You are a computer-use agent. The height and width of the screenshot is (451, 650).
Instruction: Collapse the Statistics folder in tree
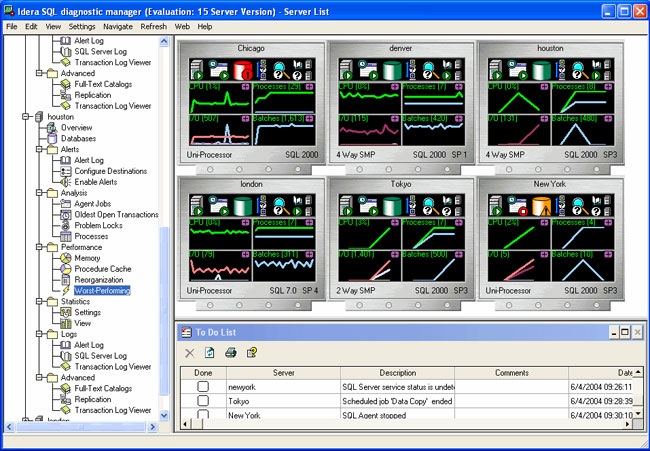(39, 301)
